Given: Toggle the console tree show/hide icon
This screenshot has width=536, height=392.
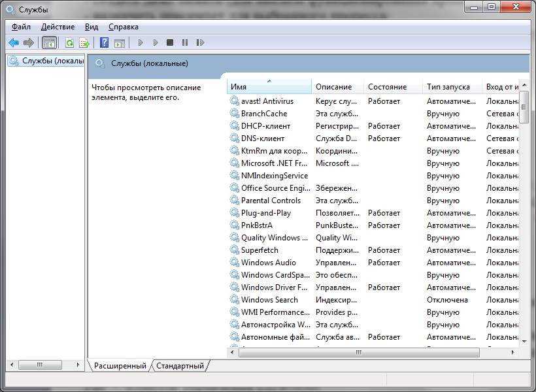Looking at the screenshot, I should click(x=49, y=42).
